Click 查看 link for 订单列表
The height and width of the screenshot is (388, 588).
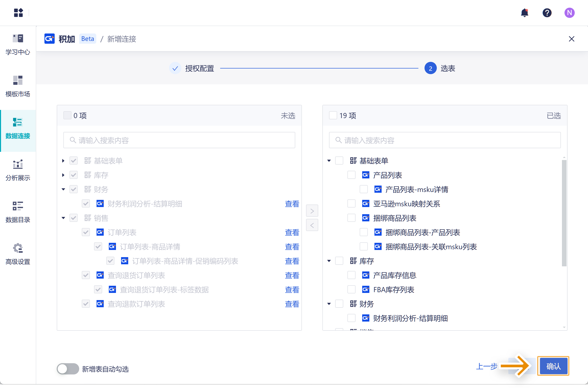coord(292,232)
